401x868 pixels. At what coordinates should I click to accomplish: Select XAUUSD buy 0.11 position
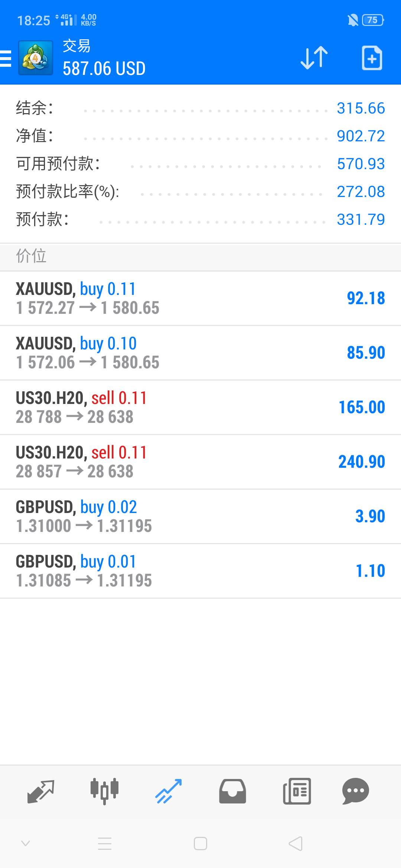(x=200, y=298)
